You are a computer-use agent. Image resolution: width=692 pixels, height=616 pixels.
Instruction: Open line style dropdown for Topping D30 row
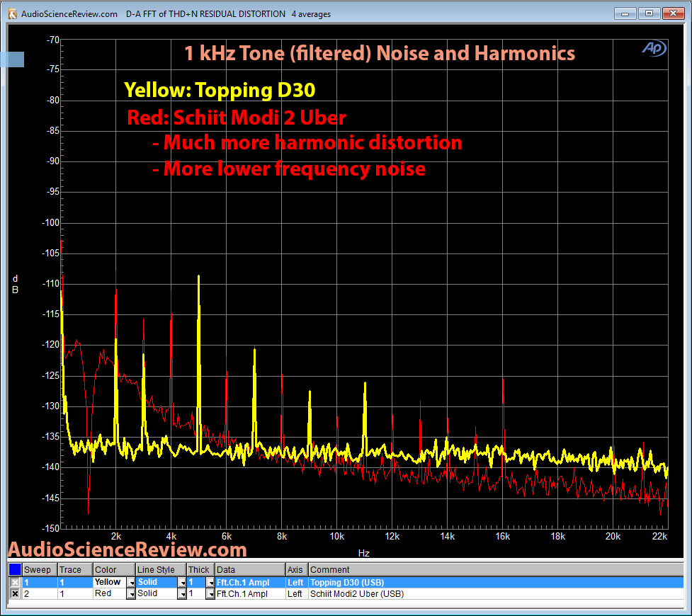[182, 583]
